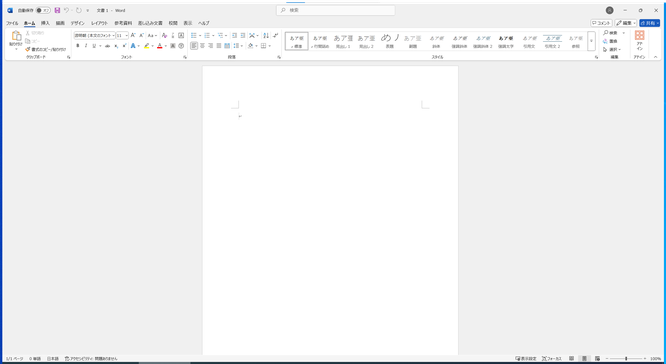This screenshot has width=666, height=364.
Task: Open the font size dropdown
Action: click(x=127, y=36)
